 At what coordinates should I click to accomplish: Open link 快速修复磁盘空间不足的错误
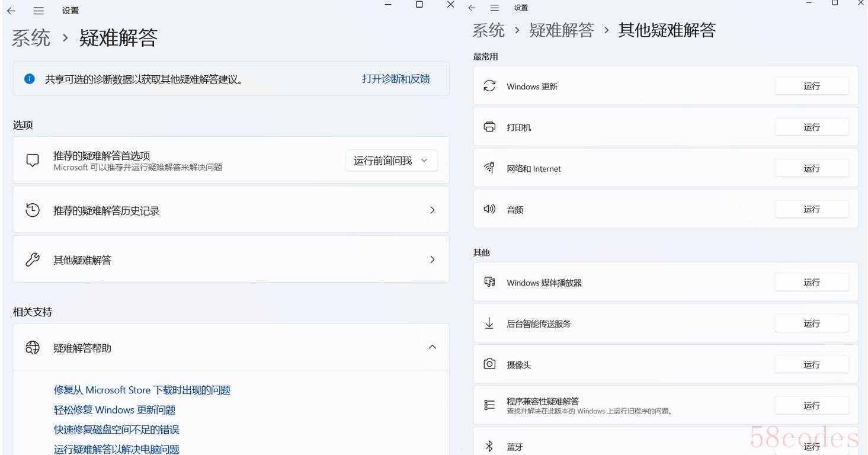click(117, 430)
